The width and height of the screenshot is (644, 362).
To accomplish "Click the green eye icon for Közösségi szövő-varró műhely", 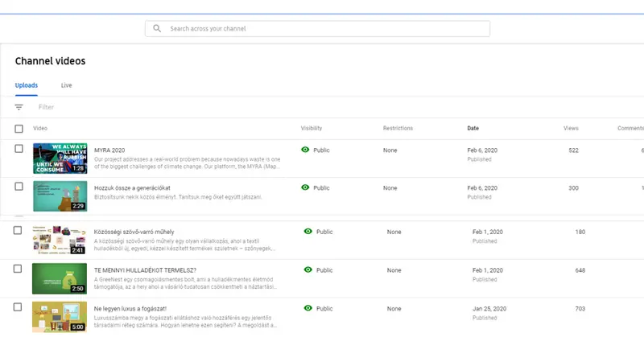I will click(x=308, y=232).
